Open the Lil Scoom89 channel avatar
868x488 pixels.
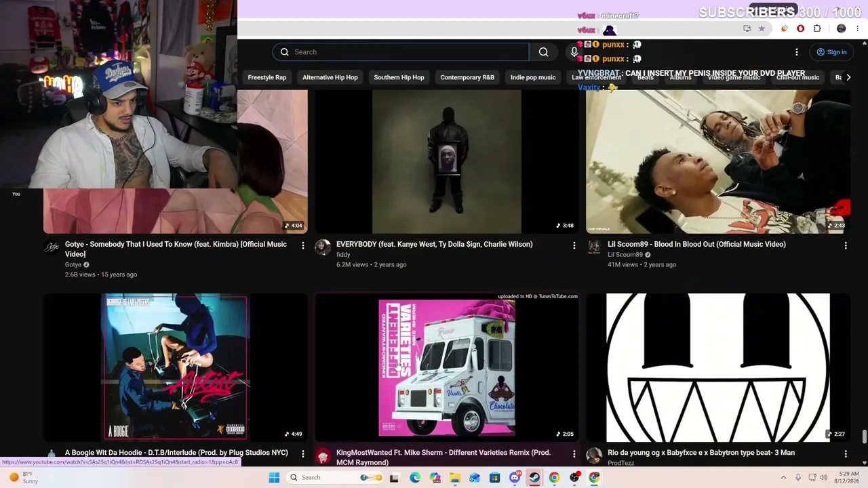(x=594, y=247)
